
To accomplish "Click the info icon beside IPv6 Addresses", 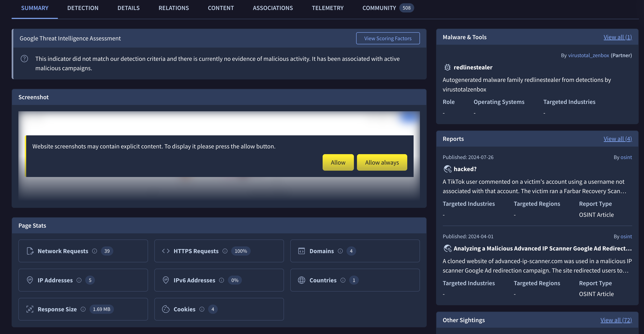I will tap(221, 280).
